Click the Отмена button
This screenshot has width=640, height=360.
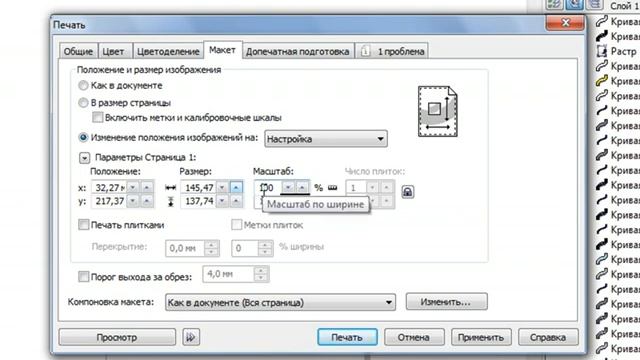pyautogui.click(x=414, y=337)
